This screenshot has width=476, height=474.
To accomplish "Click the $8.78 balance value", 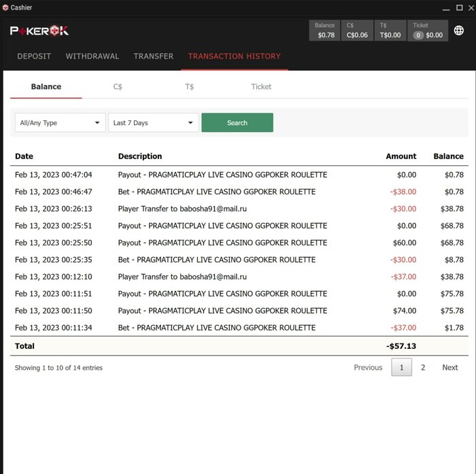I will [454, 260].
